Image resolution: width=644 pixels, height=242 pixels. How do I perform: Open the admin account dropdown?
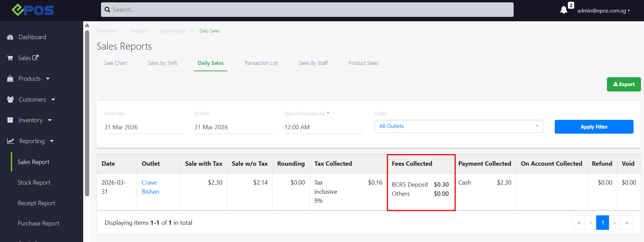[603, 10]
